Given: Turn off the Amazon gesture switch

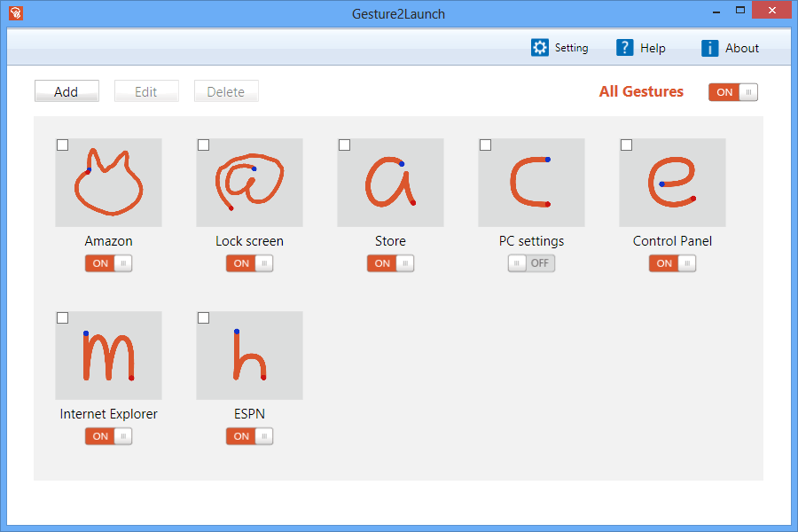Looking at the screenshot, I should (x=108, y=263).
